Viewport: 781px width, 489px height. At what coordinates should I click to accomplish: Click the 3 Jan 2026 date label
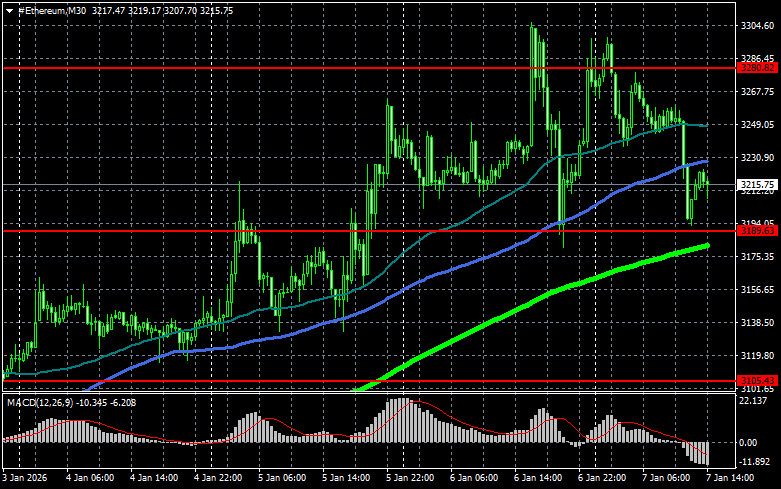click(x=25, y=478)
